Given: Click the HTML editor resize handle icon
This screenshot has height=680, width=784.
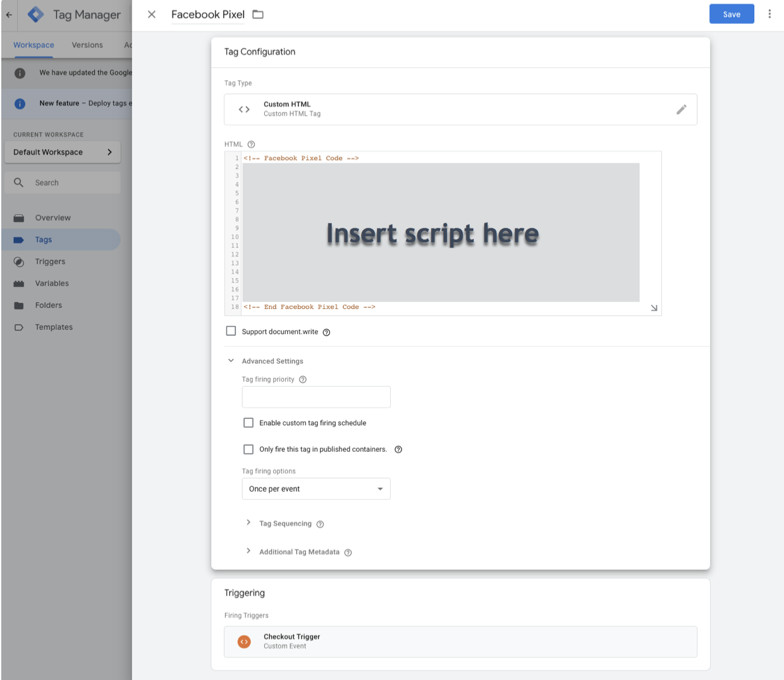Looking at the screenshot, I should click(x=654, y=308).
